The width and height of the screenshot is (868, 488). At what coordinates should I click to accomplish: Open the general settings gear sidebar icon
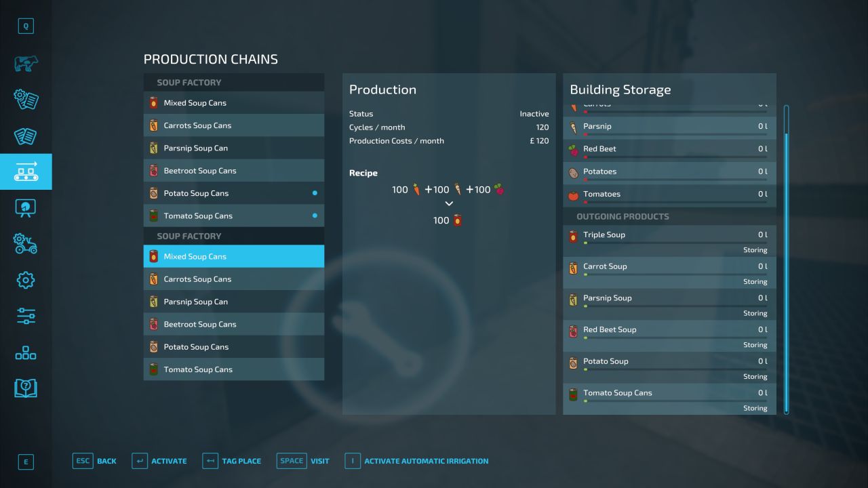(26, 279)
